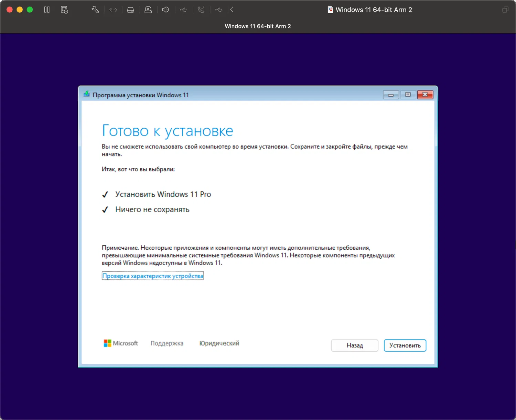Open the snapshots manager icon

click(64, 10)
